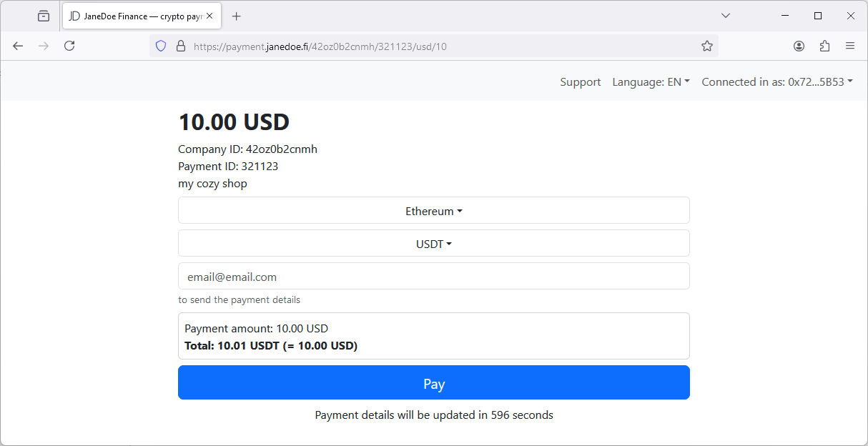The image size is (868, 446).
Task: Expand the Language: EN dropdown
Action: [x=651, y=82]
